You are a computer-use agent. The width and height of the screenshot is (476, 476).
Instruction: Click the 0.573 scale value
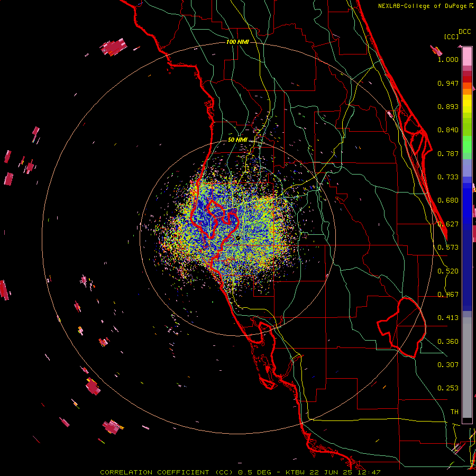click(448, 248)
